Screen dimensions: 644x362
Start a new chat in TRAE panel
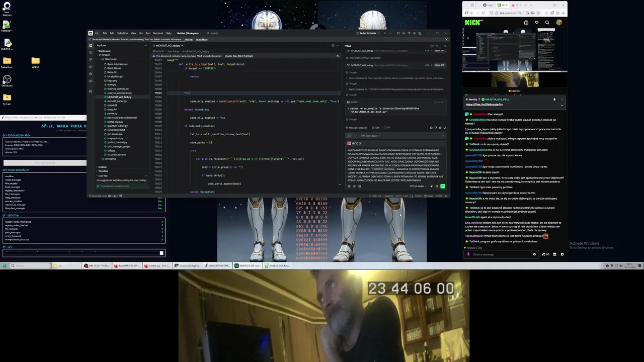[432, 46]
